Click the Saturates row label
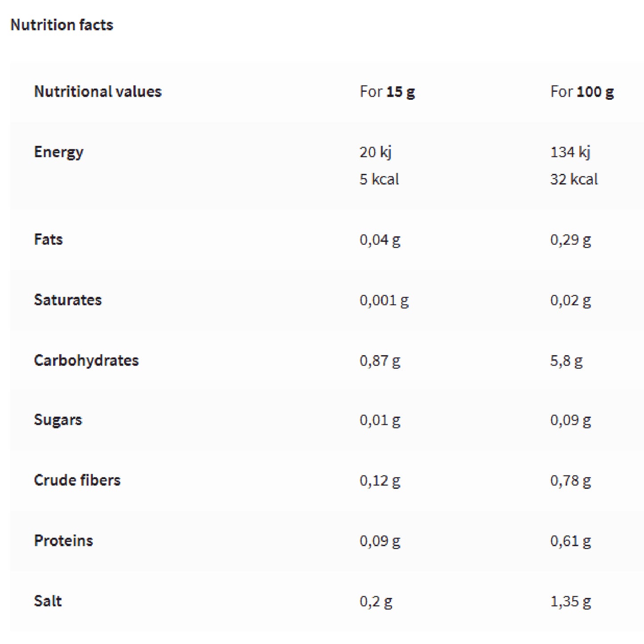This screenshot has height=644, width=644. click(68, 300)
